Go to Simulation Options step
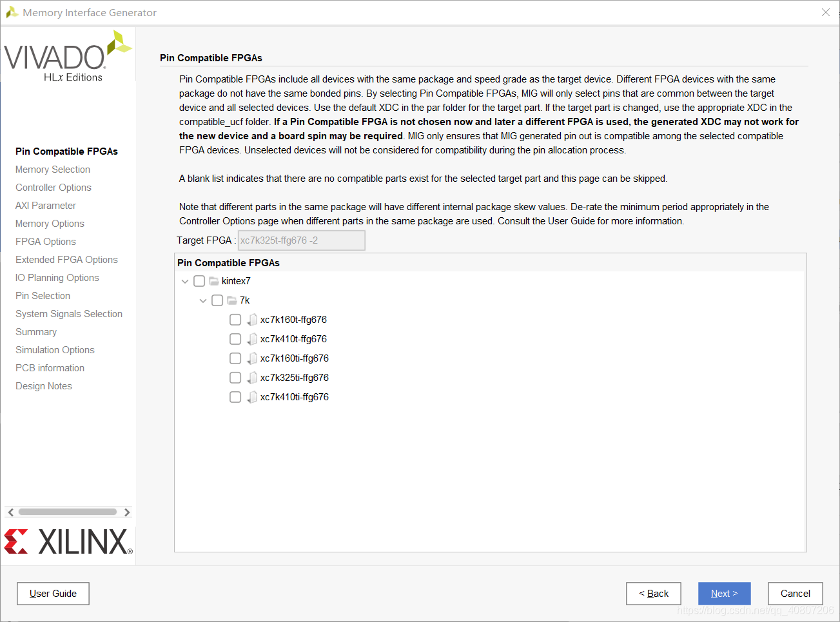 [55, 350]
